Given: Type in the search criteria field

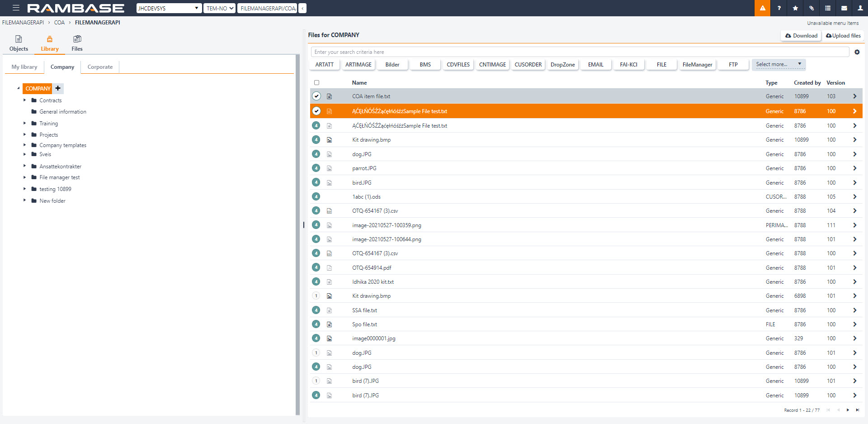Looking at the screenshot, I should click(497, 52).
